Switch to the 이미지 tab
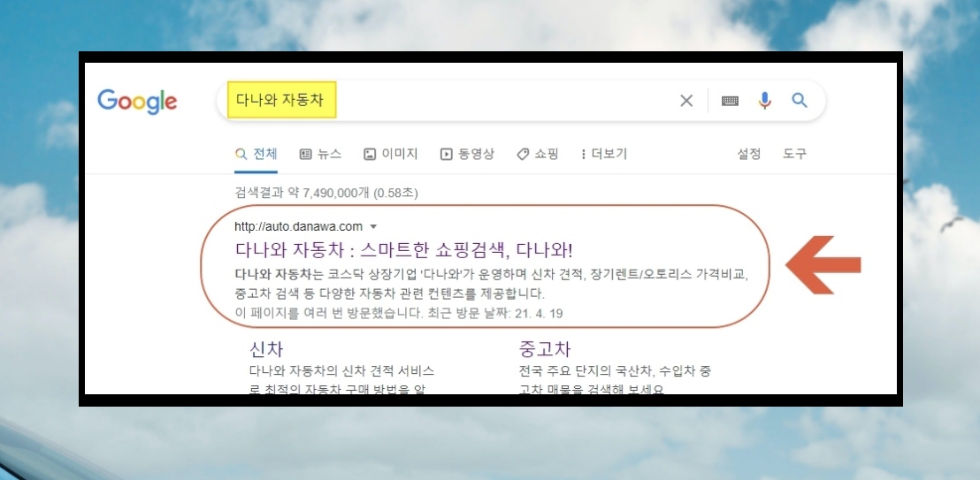The width and height of the screenshot is (980, 480). click(391, 154)
